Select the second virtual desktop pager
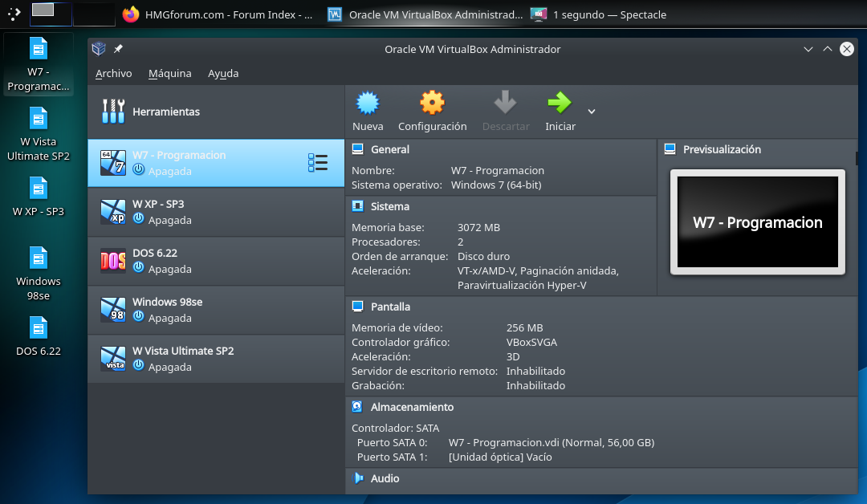Screen dimensions: 867x504 pos(94,14)
